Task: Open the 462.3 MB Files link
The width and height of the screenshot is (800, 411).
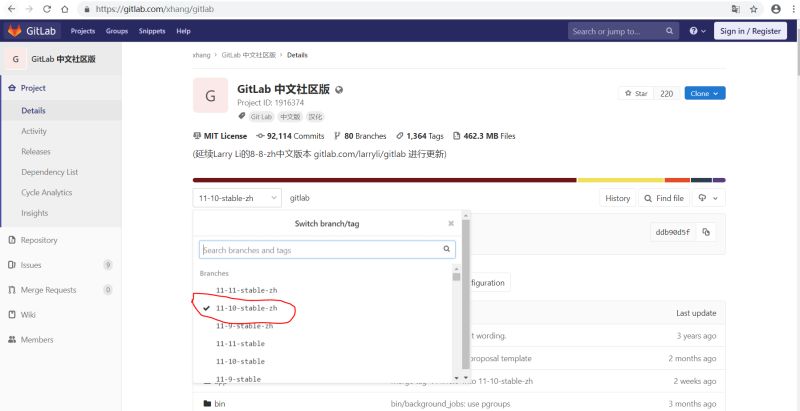Action: point(484,136)
